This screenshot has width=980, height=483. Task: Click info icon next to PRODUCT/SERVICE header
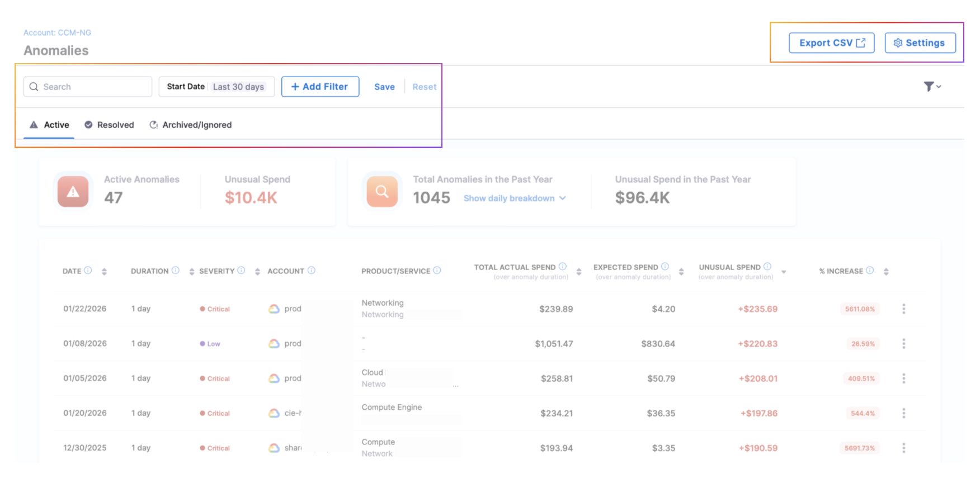(x=437, y=271)
